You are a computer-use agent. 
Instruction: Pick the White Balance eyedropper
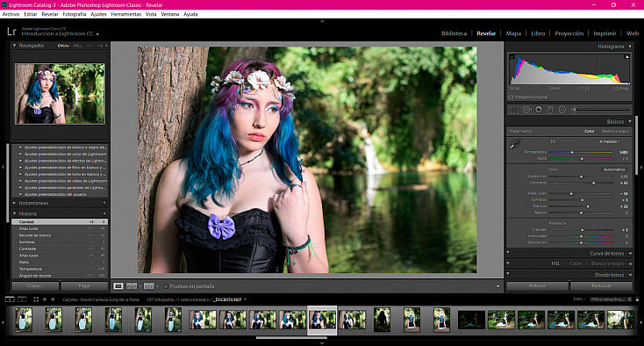(515, 144)
